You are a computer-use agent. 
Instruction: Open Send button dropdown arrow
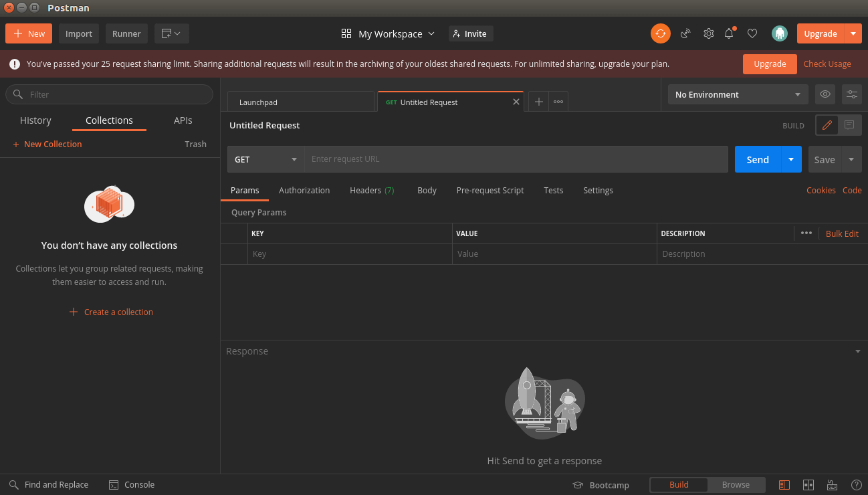click(791, 159)
